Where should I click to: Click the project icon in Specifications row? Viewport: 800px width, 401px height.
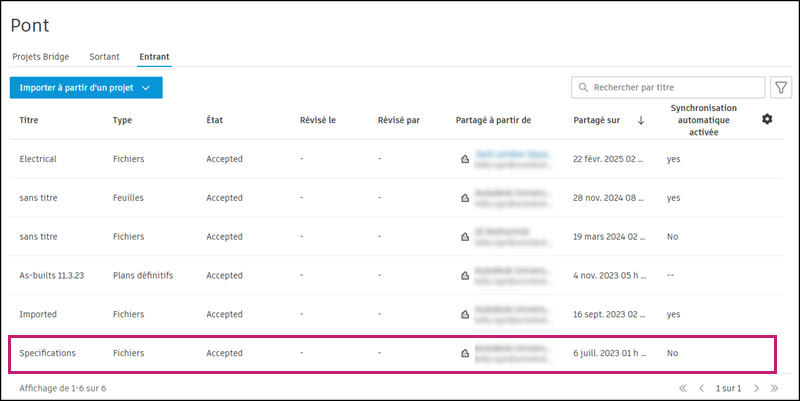464,353
